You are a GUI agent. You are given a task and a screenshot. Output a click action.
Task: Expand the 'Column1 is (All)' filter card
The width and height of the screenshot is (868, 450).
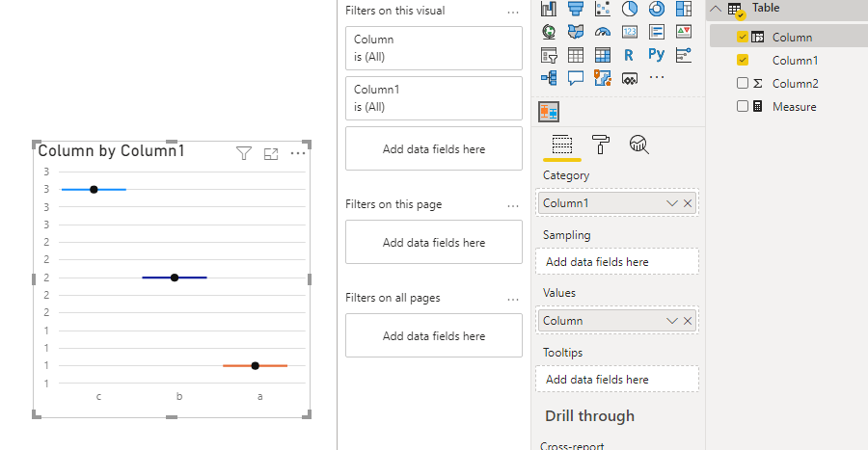click(434, 98)
